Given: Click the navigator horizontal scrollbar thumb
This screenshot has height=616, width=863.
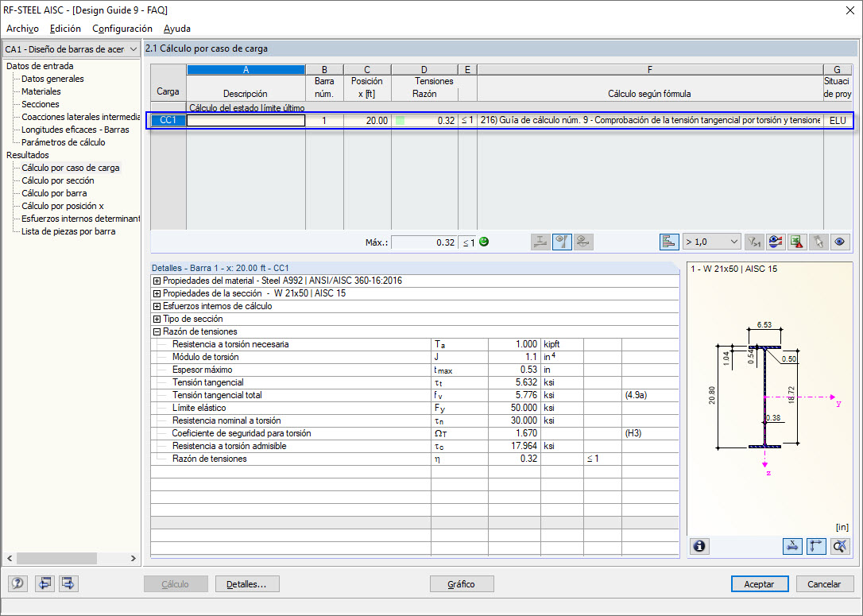Looking at the screenshot, I should click(x=56, y=558).
